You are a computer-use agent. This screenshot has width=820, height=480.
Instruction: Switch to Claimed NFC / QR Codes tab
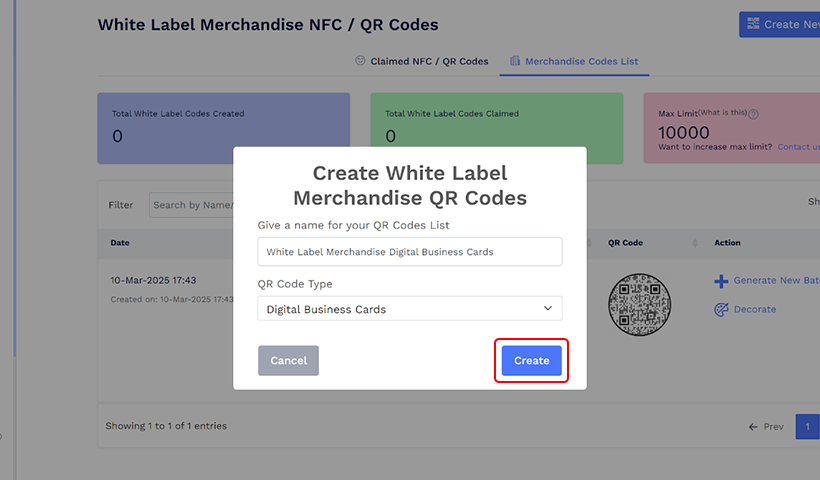point(429,62)
